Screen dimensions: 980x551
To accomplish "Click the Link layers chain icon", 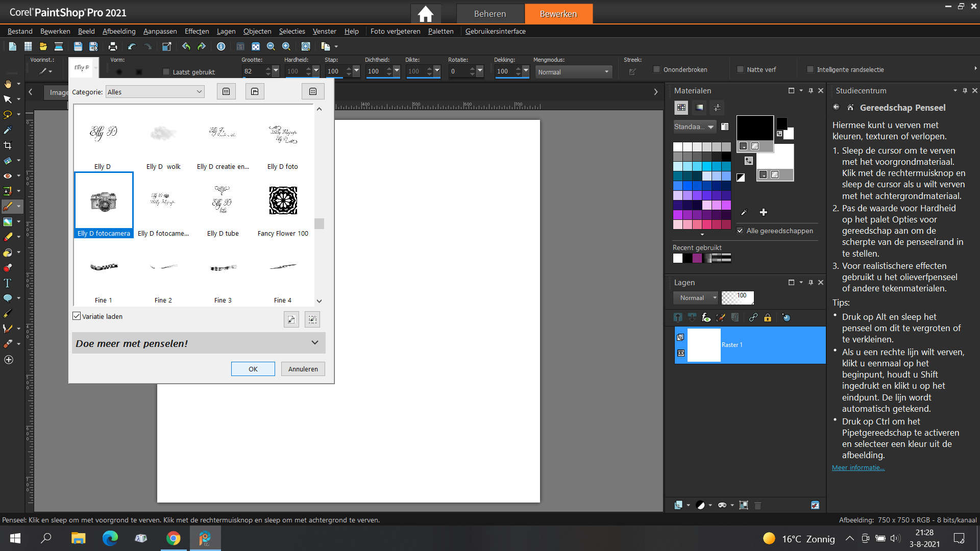I will [753, 318].
